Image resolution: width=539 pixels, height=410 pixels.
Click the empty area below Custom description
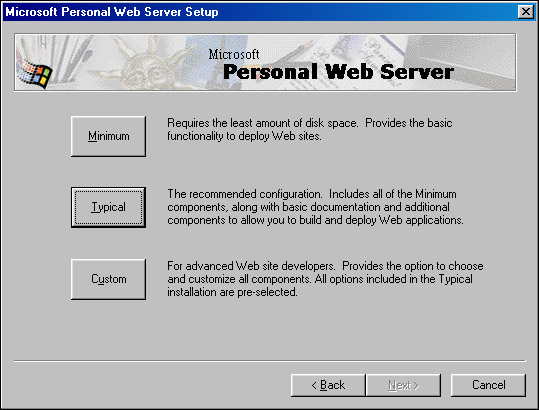pyautogui.click(x=270, y=330)
